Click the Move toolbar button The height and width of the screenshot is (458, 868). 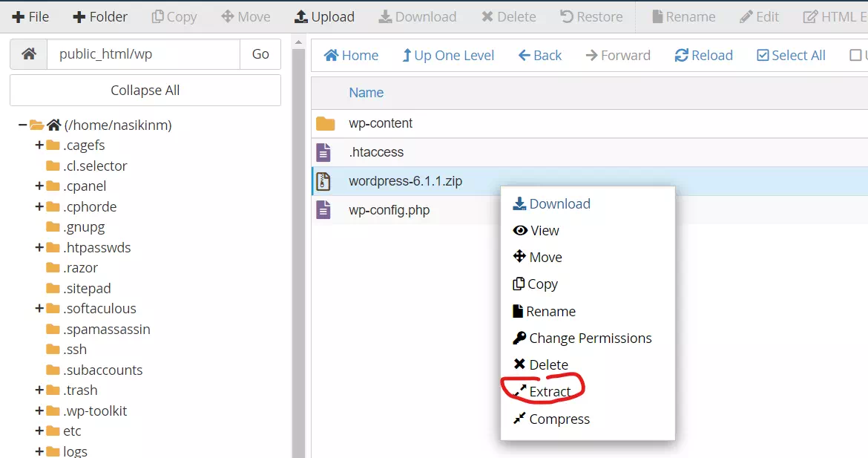click(x=246, y=16)
